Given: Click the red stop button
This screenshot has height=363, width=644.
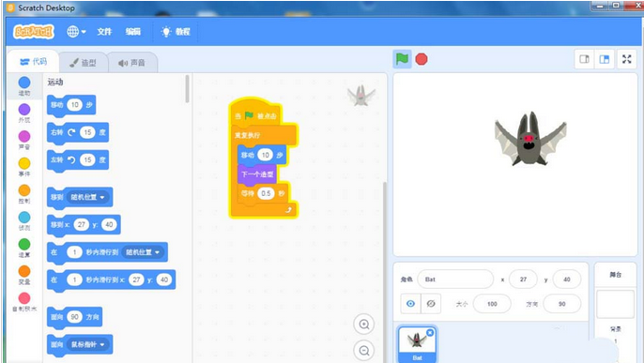Looking at the screenshot, I should [x=422, y=59].
